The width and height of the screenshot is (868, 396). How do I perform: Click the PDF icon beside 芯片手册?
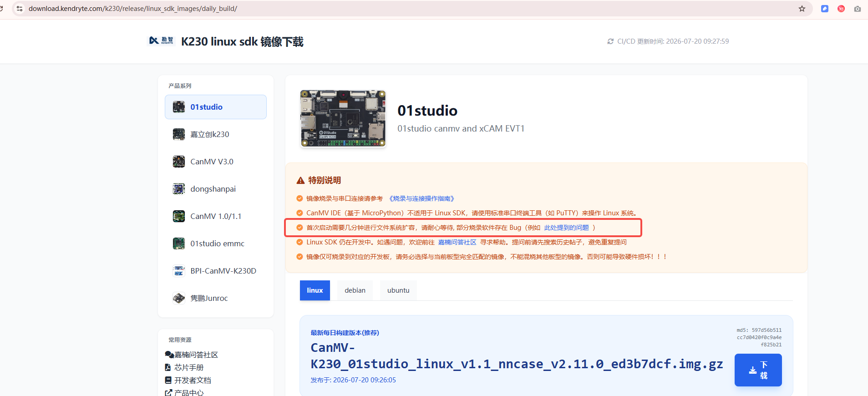168,367
